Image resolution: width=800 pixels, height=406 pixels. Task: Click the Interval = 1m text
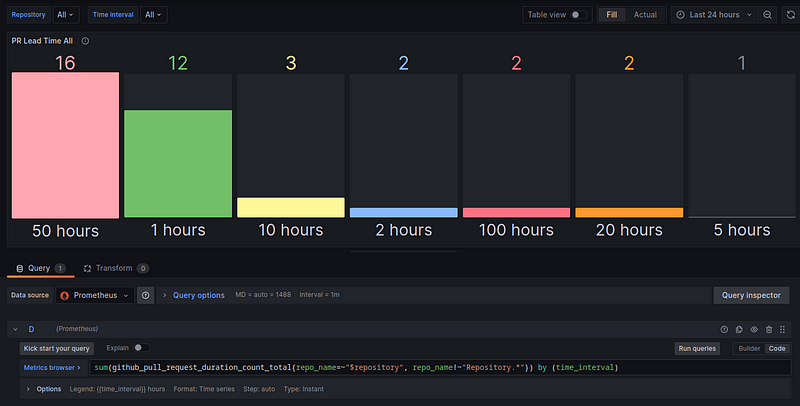pyautogui.click(x=319, y=295)
